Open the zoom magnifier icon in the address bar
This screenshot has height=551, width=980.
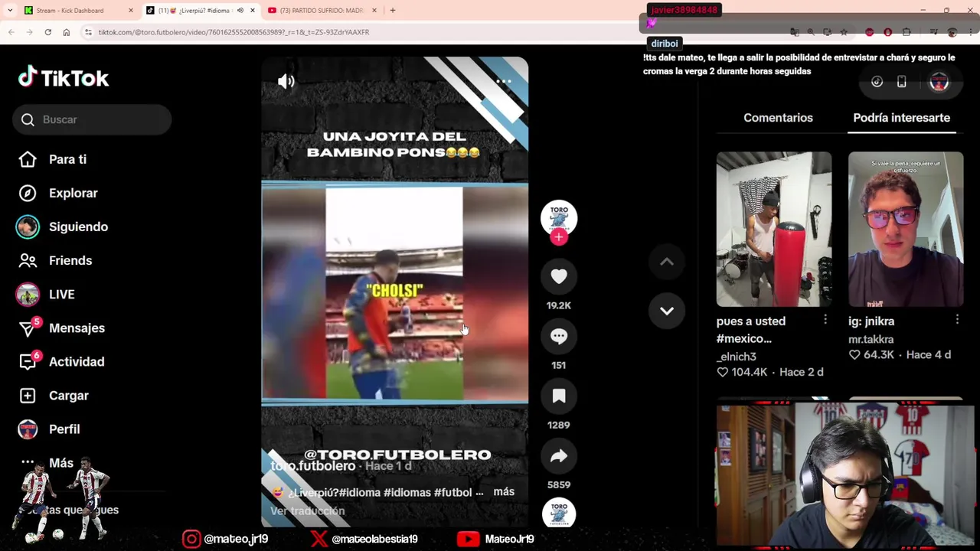[x=811, y=32]
